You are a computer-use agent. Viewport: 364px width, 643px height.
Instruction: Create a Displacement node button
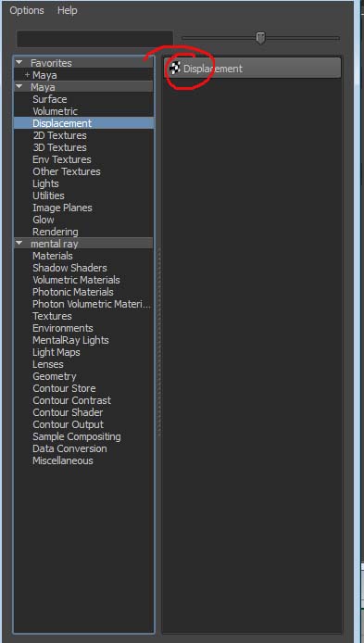(253, 68)
